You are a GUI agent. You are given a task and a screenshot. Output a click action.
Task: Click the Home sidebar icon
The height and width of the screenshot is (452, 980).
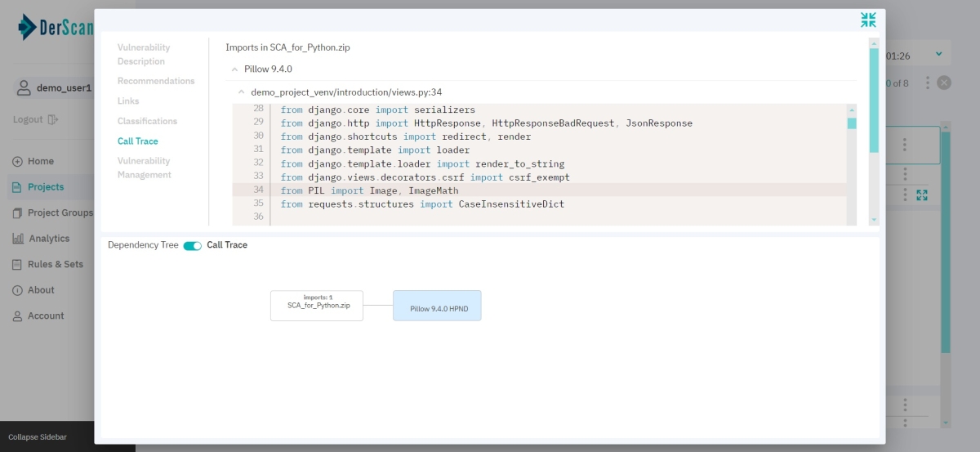click(x=18, y=161)
